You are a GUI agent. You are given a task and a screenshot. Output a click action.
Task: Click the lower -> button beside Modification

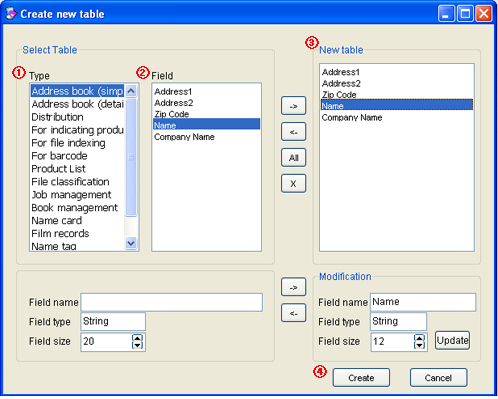pos(293,287)
